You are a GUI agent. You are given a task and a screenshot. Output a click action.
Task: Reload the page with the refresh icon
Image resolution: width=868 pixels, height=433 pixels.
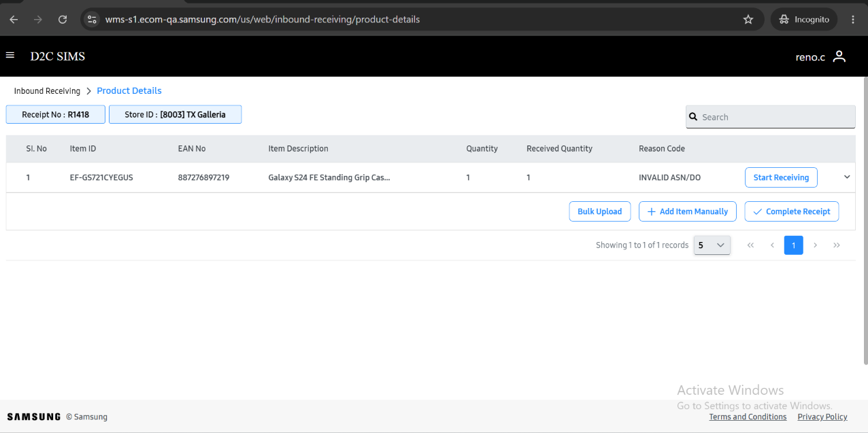[x=63, y=20]
